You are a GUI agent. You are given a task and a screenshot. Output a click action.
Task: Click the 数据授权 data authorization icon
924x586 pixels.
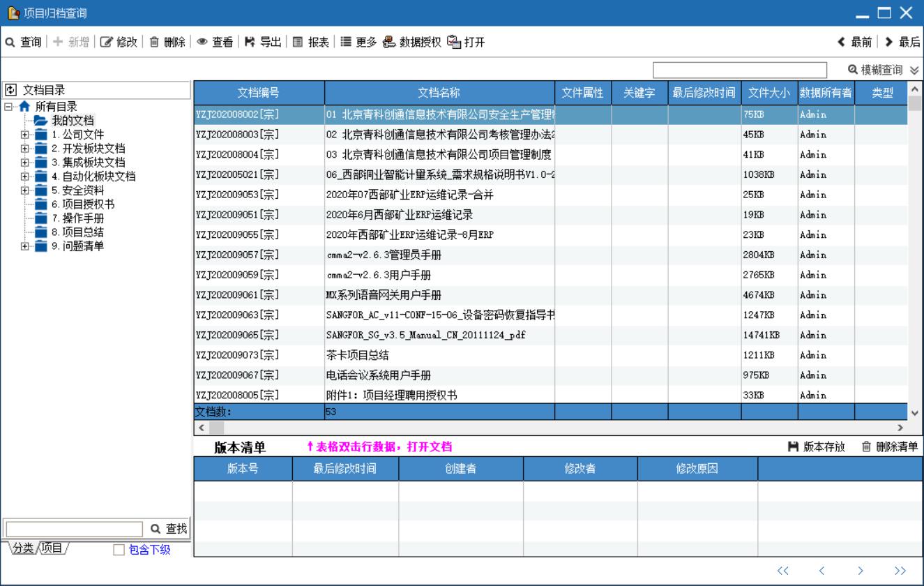[389, 43]
